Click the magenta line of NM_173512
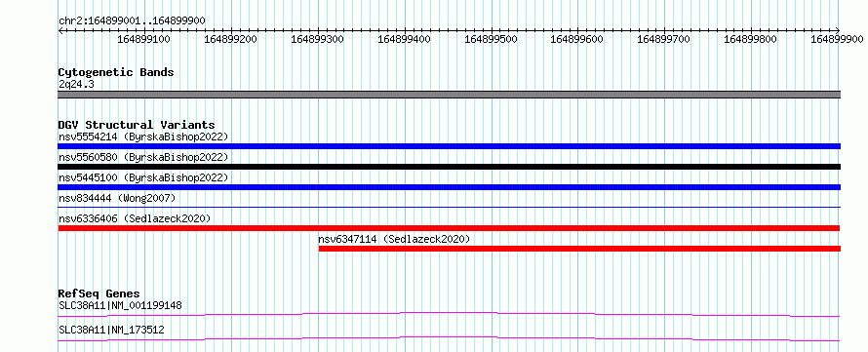This screenshot has height=352, width=868. point(449,338)
